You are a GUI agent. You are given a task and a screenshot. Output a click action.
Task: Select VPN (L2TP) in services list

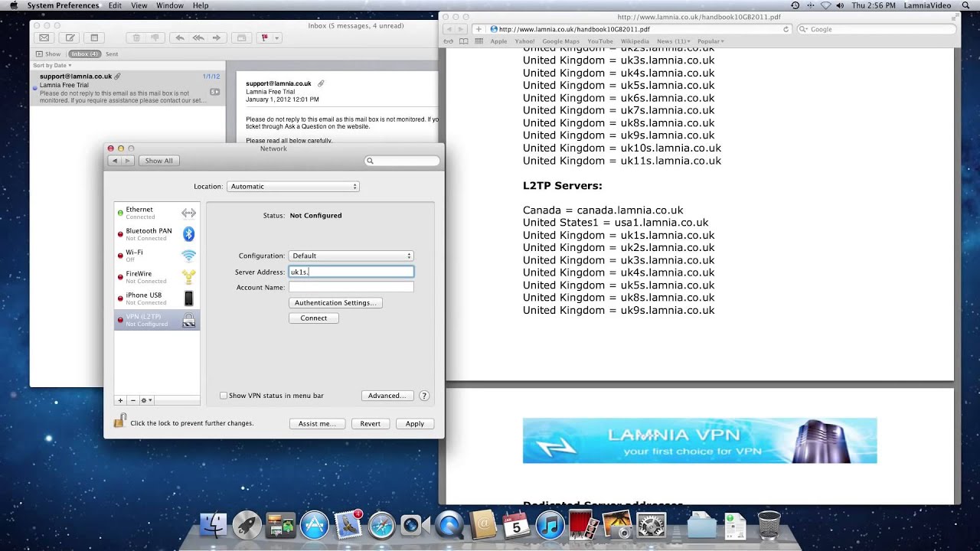click(x=157, y=320)
